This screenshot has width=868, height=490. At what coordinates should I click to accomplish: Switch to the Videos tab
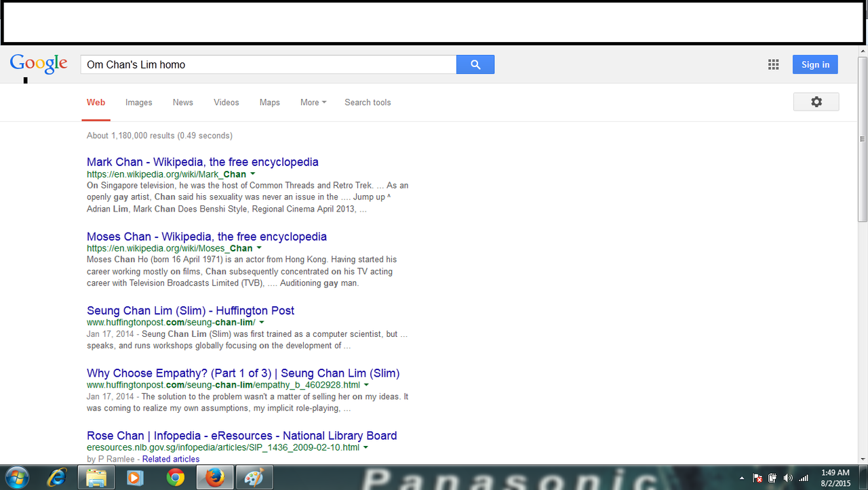coord(226,102)
